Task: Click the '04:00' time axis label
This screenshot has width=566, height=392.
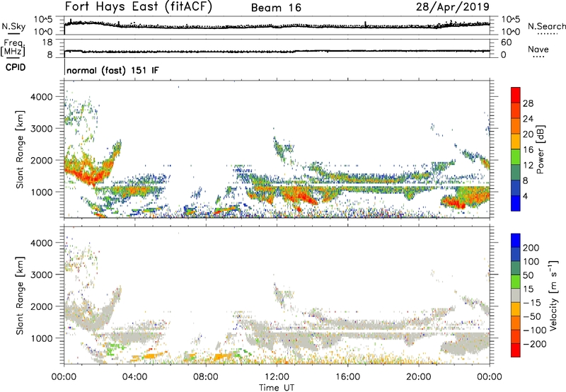Action: pos(135,377)
